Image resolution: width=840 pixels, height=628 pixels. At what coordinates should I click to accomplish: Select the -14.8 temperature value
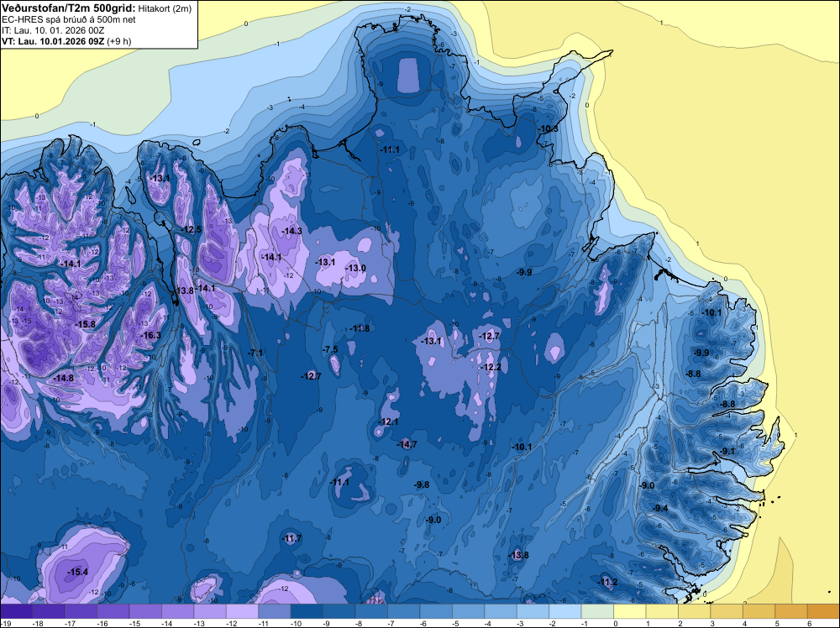click(x=64, y=378)
